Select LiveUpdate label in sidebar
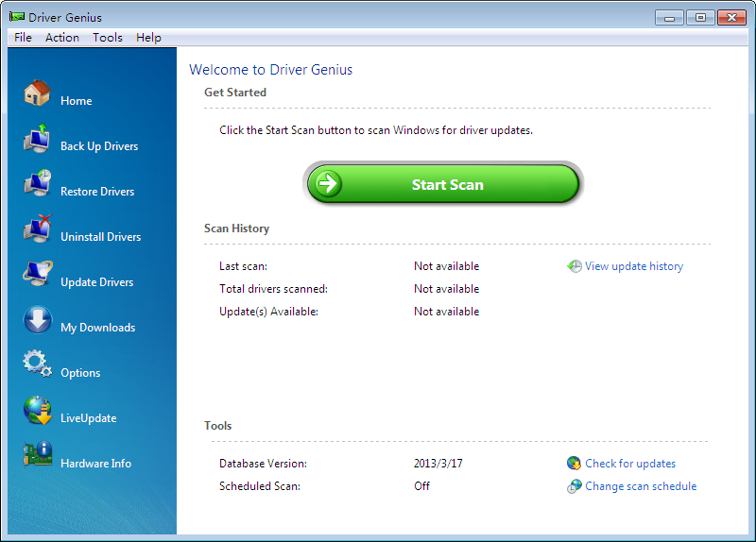Image resolution: width=756 pixels, height=542 pixels. click(x=88, y=417)
